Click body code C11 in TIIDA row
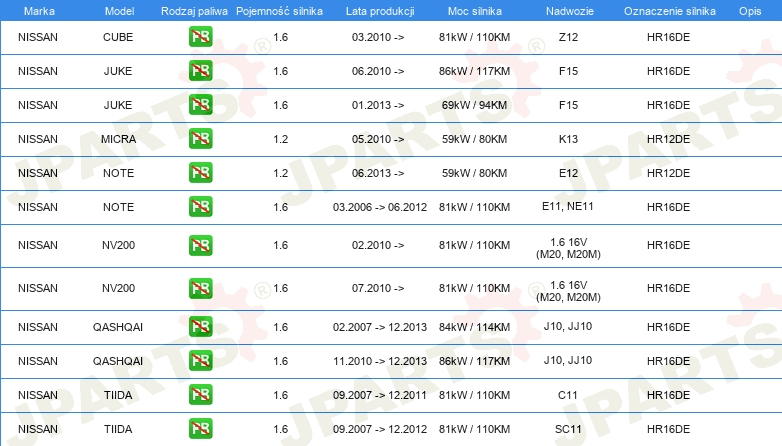This screenshot has width=782, height=446. 568,395
